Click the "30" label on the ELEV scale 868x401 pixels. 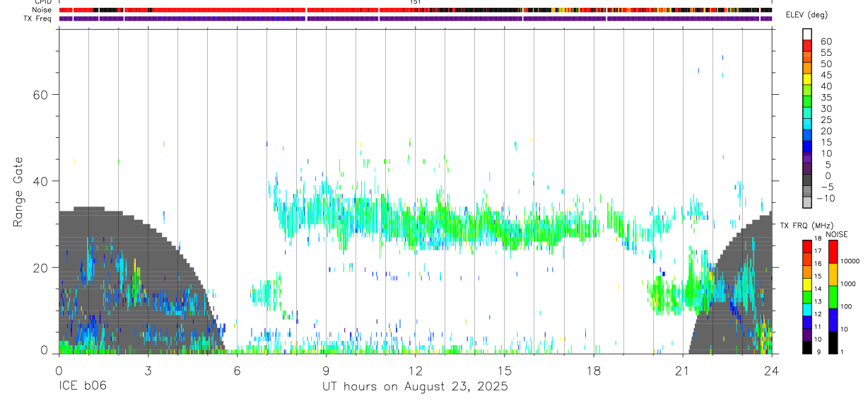tap(826, 108)
